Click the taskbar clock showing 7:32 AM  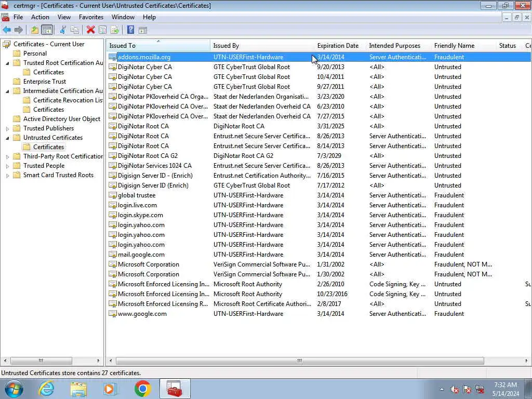[x=506, y=389]
